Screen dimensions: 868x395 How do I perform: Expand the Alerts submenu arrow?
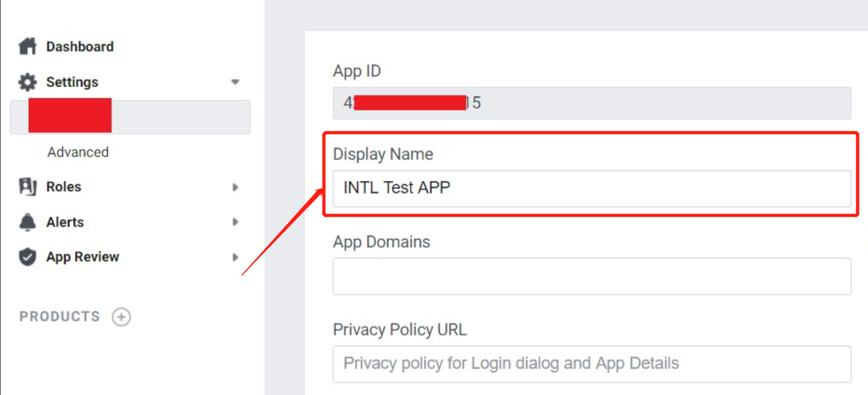pyautogui.click(x=235, y=222)
